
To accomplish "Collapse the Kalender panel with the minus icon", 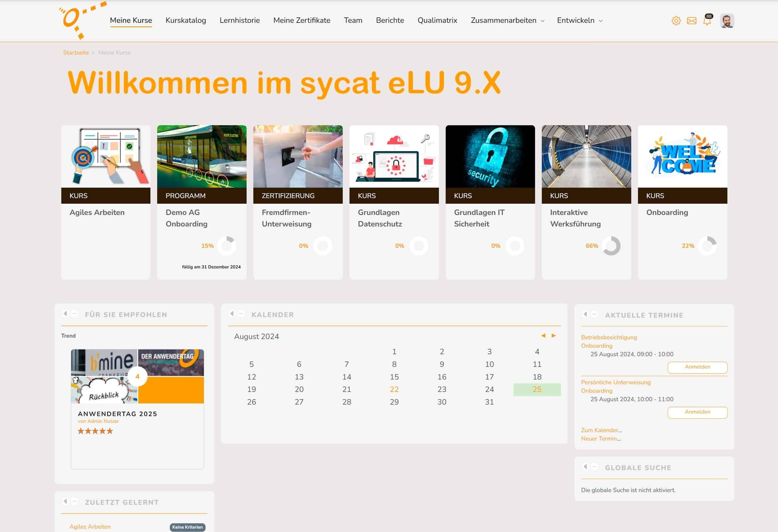I will [240, 314].
